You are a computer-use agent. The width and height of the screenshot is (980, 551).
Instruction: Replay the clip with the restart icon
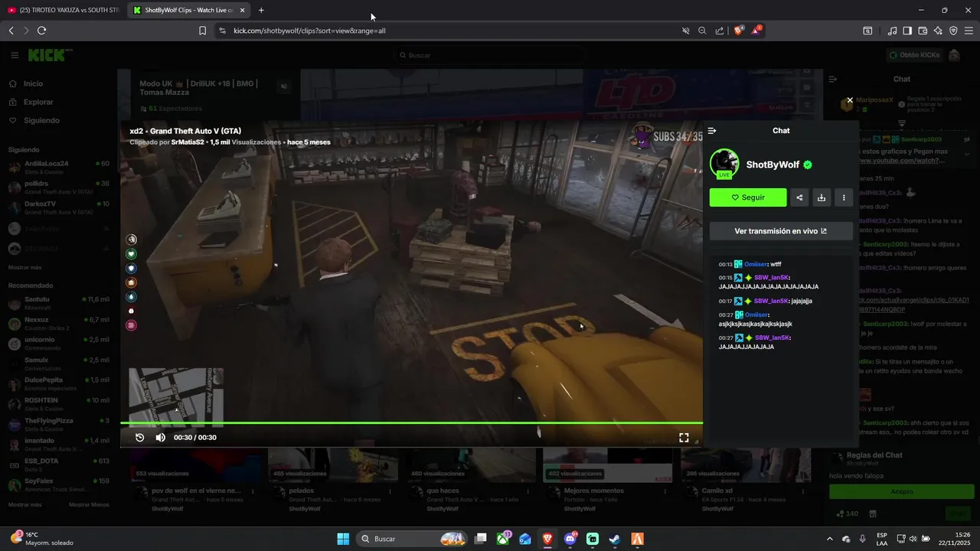[x=140, y=438]
